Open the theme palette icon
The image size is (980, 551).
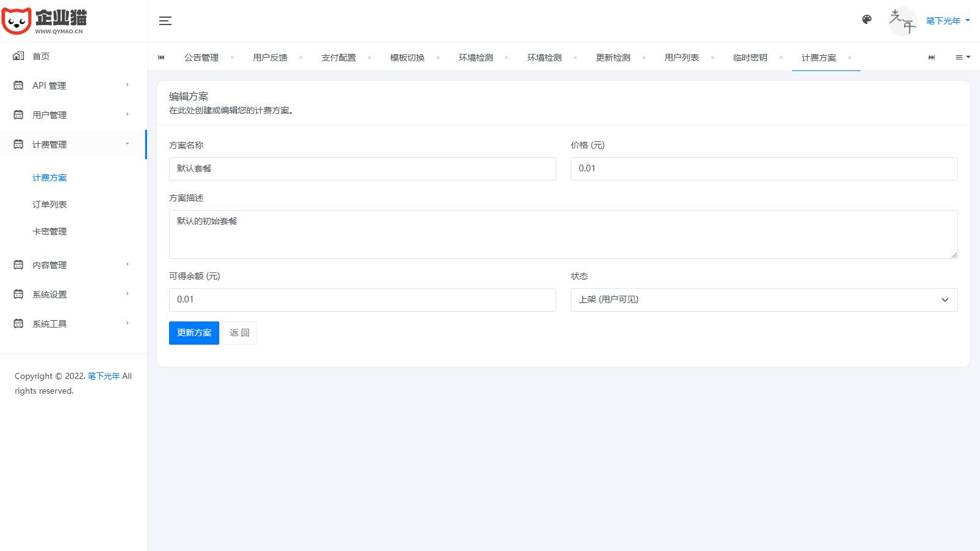[x=867, y=20]
